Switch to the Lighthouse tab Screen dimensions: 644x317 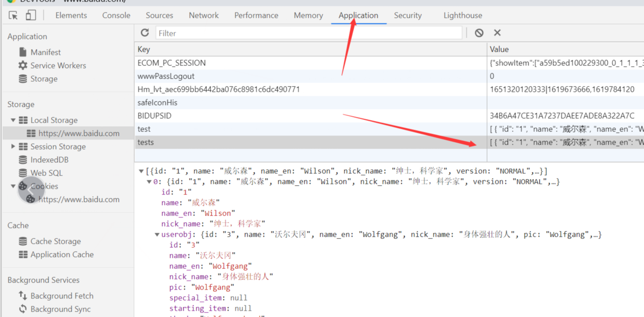tap(463, 15)
